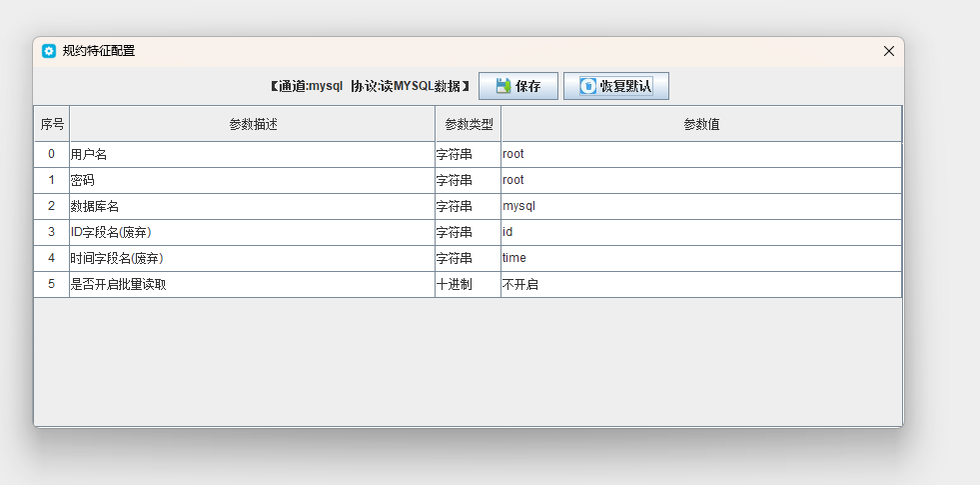The height and width of the screenshot is (485, 980).
Task: Click the gear icon in the title bar
Action: coord(48,51)
